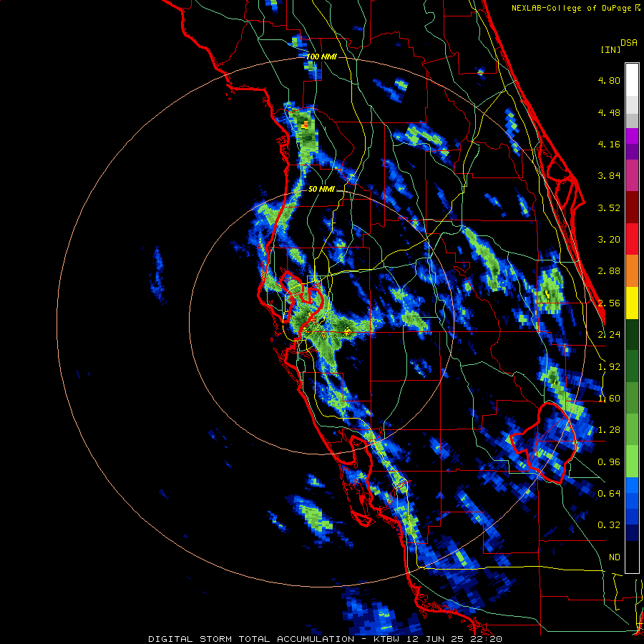Click the 3.20 legend value
The image size is (644, 644).
coord(609,240)
